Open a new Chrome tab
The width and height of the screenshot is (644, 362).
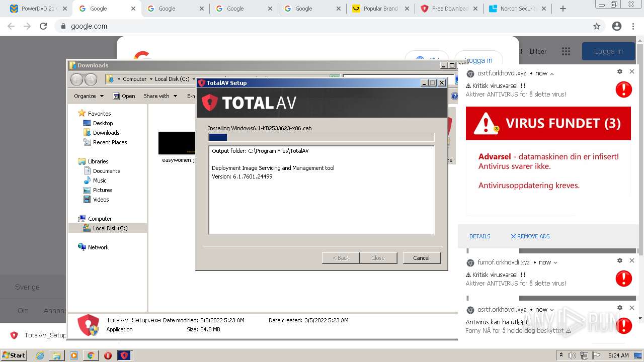click(x=563, y=9)
